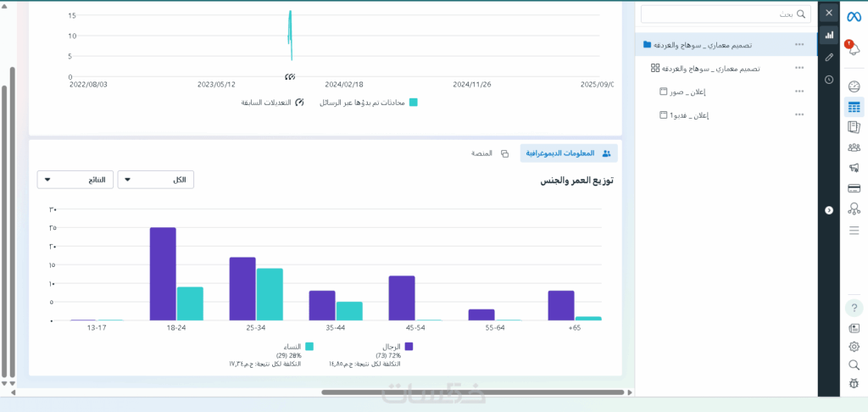868x412 pixels.
Task: Open Campaigns table grid icon
Action: pyautogui.click(x=854, y=107)
